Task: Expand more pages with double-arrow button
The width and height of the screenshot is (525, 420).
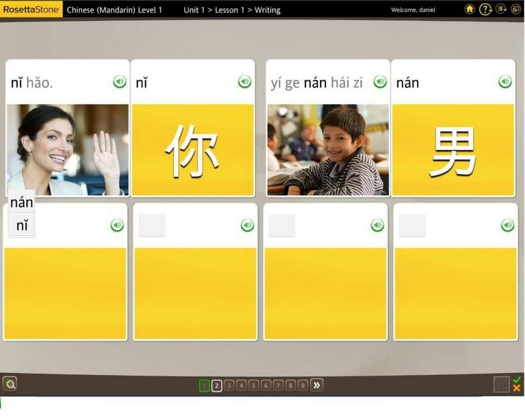Action: pyautogui.click(x=316, y=385)
